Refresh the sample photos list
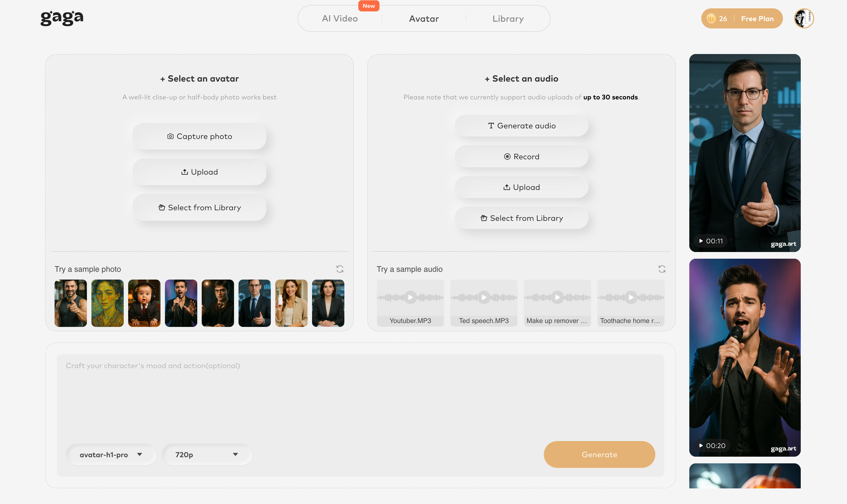Viewport: 847px width, 504px height. (340, 269)
